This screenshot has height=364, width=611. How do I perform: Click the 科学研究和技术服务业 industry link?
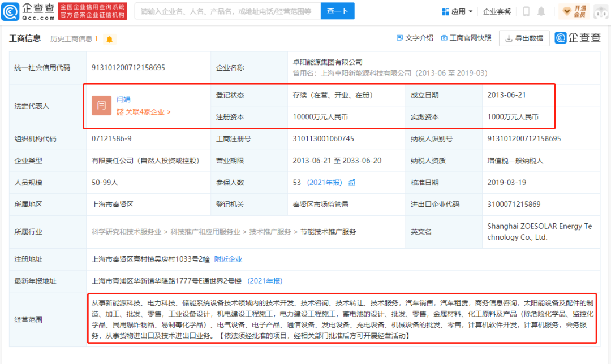[126, 232]
